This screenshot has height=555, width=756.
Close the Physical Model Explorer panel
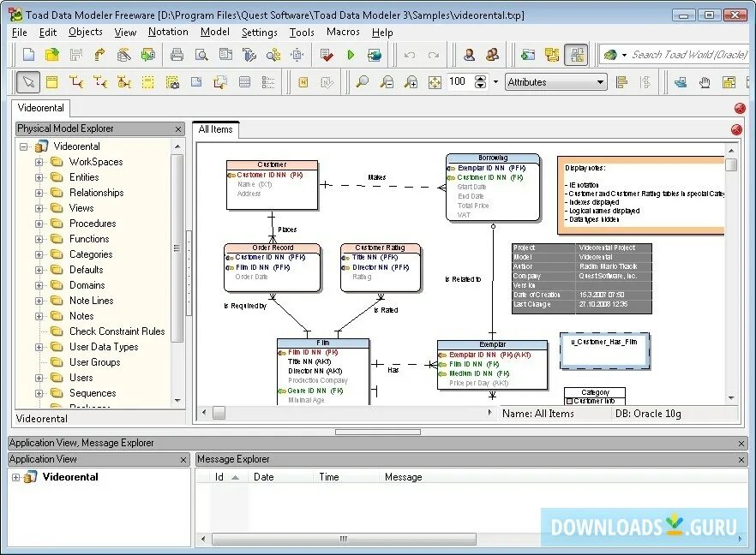click(x=178, y=129)
